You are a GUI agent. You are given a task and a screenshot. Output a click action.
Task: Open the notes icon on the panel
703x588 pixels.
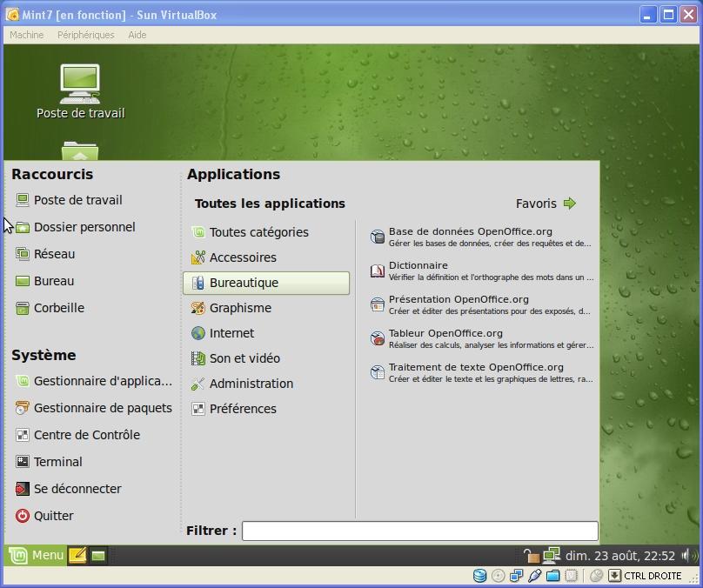(x=77, y=555)
